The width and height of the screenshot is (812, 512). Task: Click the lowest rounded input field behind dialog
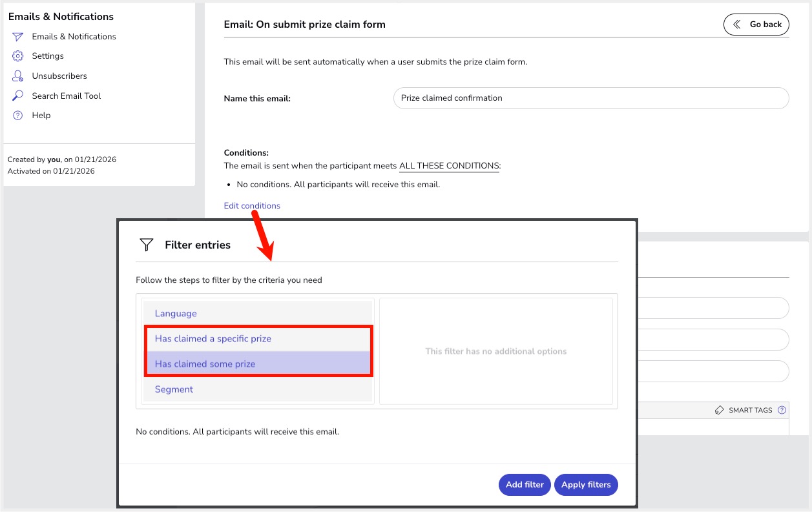tap(713, 371)
